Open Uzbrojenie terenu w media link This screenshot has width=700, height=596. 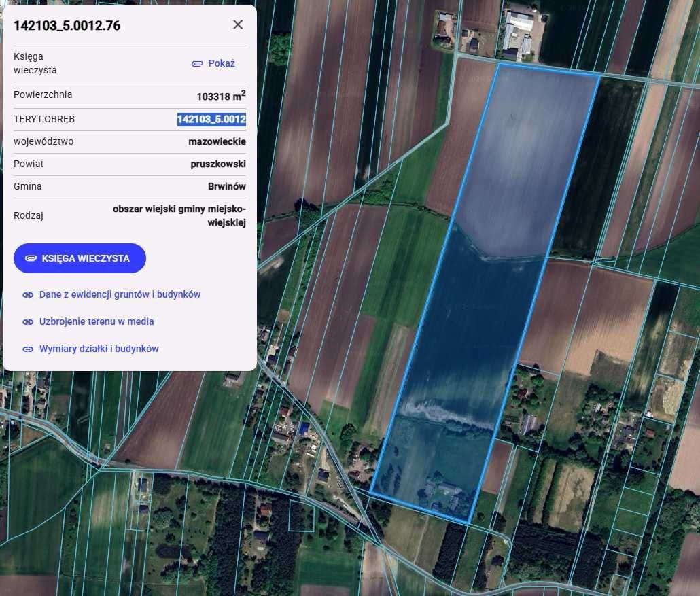(x=97, y=321)
